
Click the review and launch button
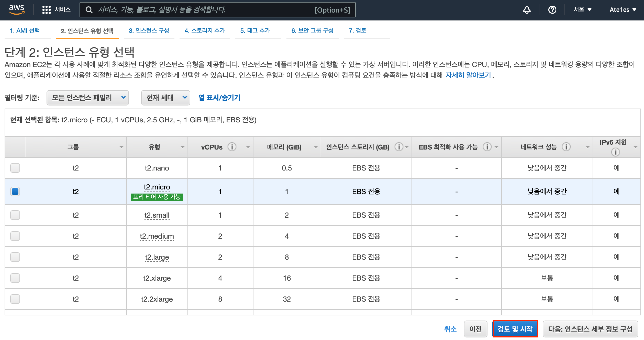coord(515,329)
